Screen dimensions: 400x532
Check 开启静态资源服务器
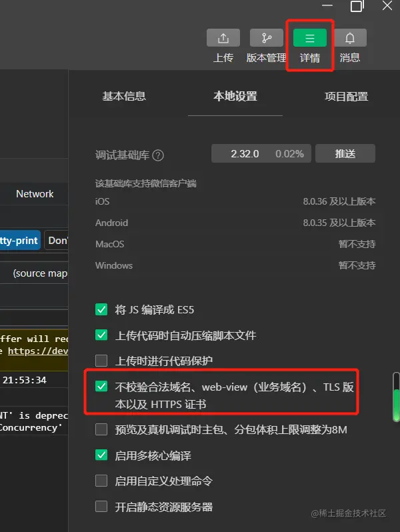(x=101, y=507)
